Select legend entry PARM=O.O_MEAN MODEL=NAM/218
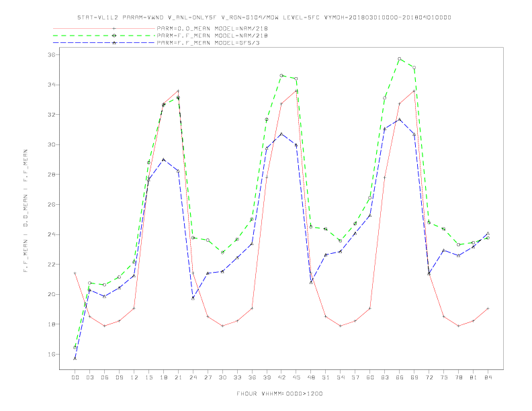The image size is (532, 411). [x=212, y=28]
